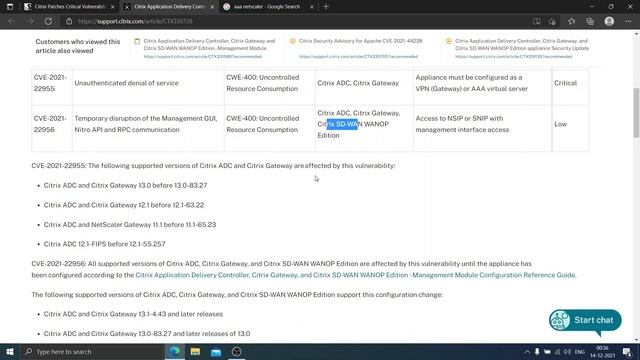Open the immersive reader icon
Viewport: 640px width, 360px height.
pos(536,21)
